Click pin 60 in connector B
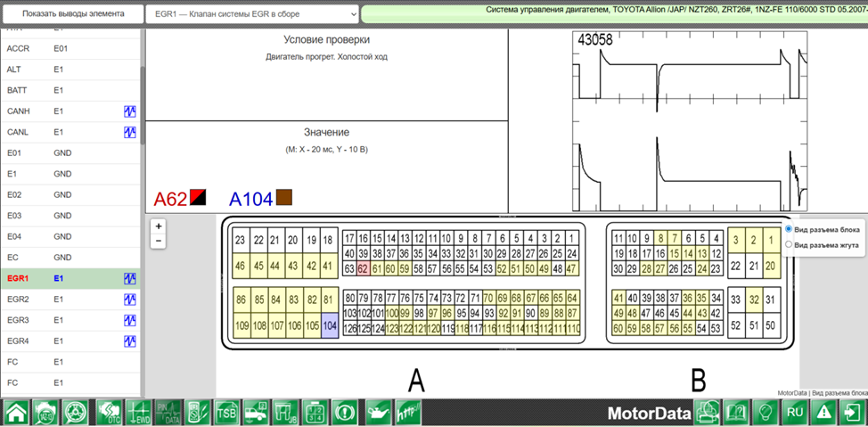The image size is (868, 427). (x=618, y=329)
